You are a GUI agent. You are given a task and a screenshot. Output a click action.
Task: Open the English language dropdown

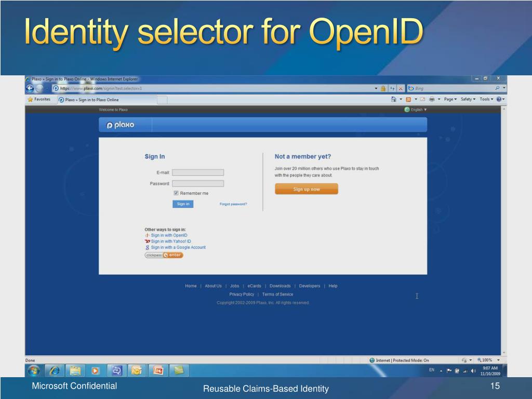point(416,110)
